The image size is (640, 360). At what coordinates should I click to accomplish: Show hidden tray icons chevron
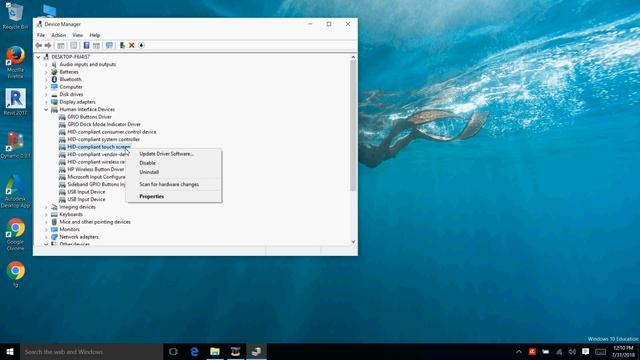point(519,351)
